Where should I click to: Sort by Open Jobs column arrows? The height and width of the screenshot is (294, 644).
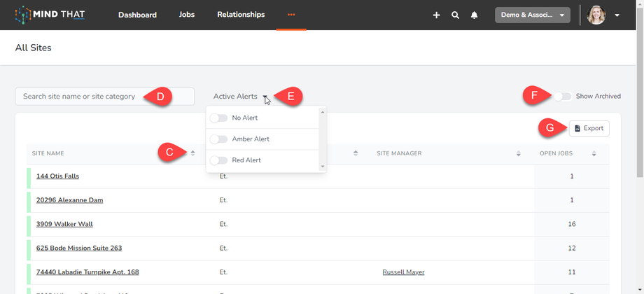pyautogui.click(x=594, y=153)
